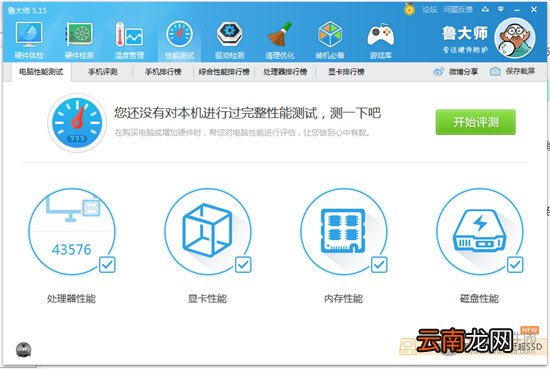Uncheck the 显卡性能 test checkbox
The width and height of the screenshot is (550, 369).
pos(243,264)
